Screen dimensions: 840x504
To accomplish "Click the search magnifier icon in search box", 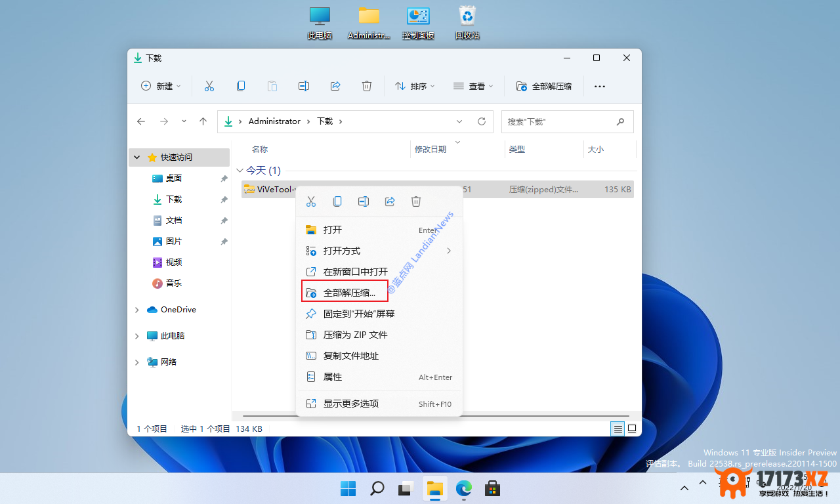I will click(x=620, y=121).
